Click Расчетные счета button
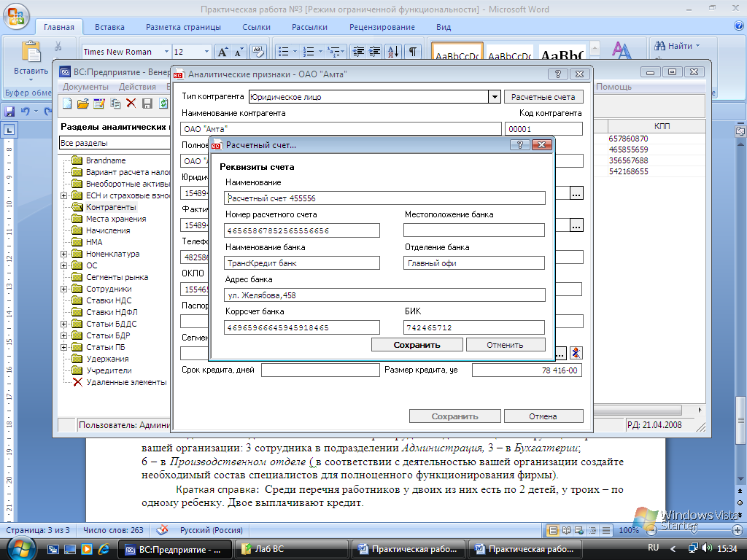Image resolution: width=747 pixels, height=560 pixels. pos(543,97)
